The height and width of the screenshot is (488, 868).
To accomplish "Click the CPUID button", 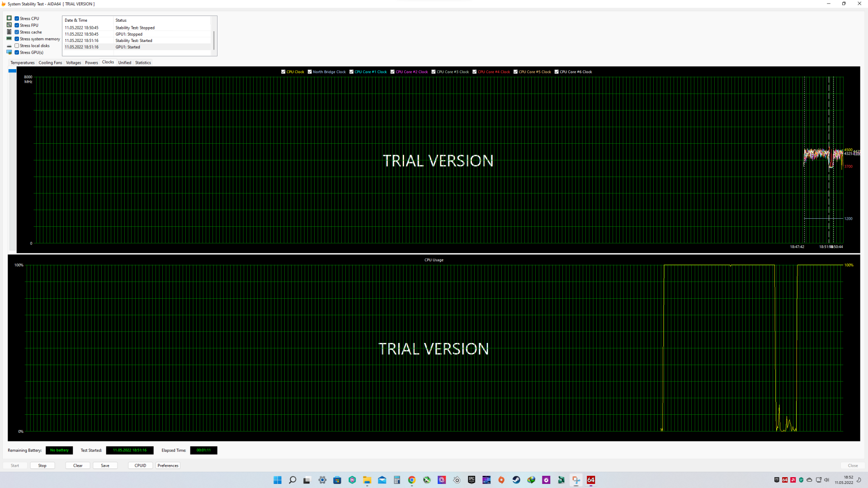I will coord(140,465).
